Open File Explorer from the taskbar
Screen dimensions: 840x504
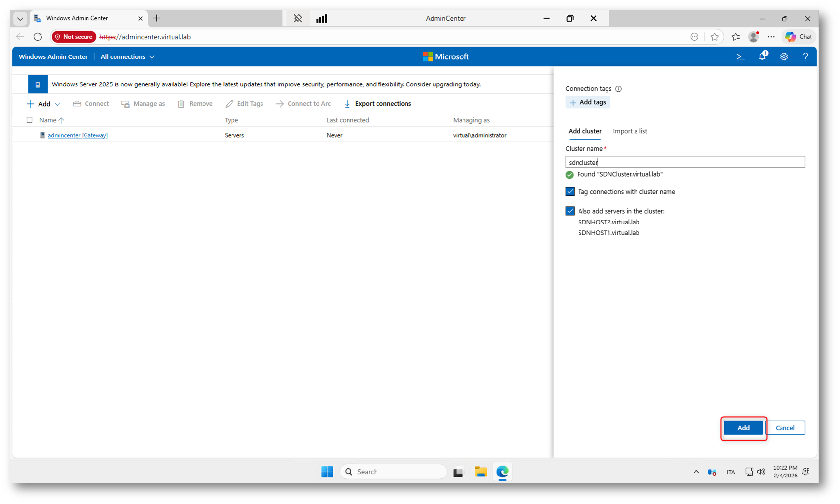tap(480, 472)
